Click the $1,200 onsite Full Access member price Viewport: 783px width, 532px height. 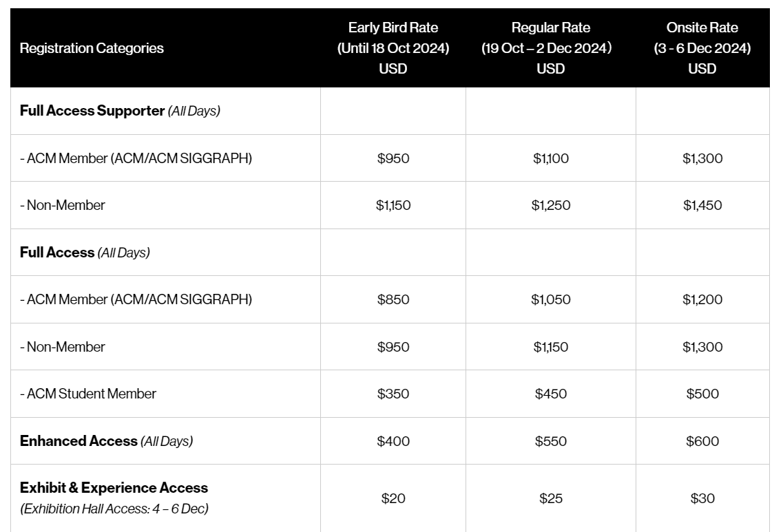702,299
